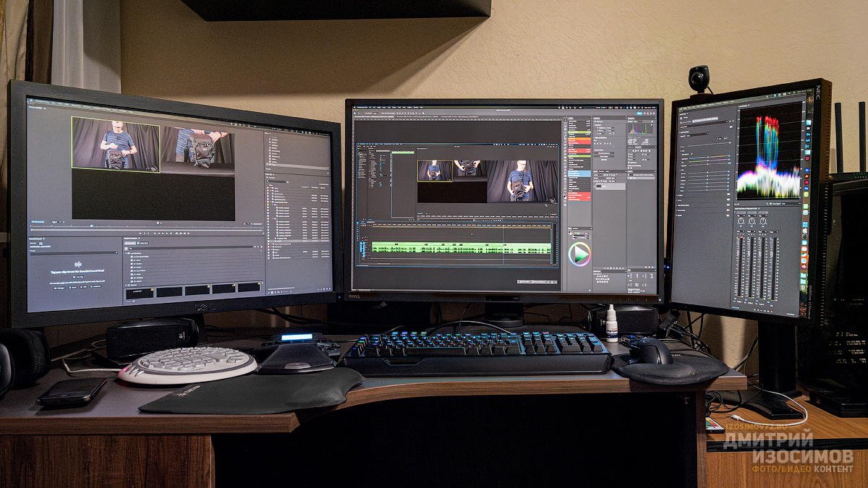This screenshot has height=488, width=868.
Task: Tag clip as Dialogue in Essential Sound
Action: 59,288
